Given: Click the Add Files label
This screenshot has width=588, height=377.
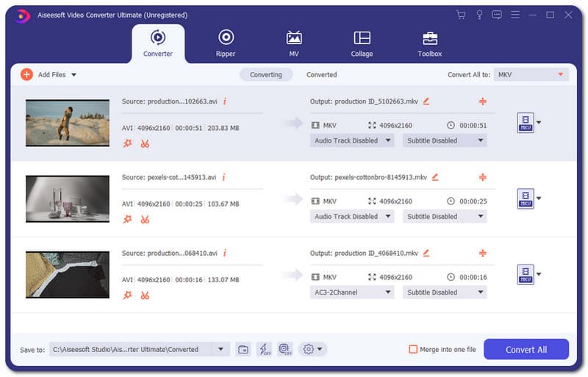Looking at the screenshot, I should [x=51, y=75].
